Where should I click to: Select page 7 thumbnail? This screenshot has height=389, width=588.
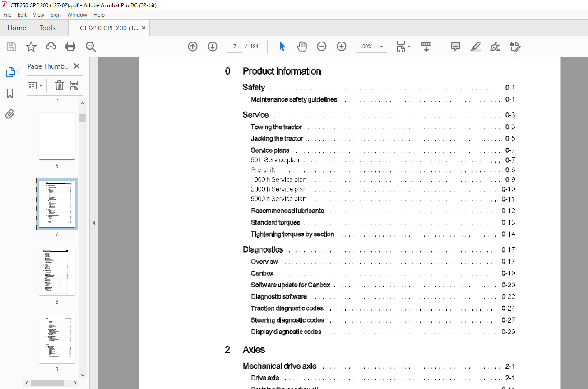57,204
